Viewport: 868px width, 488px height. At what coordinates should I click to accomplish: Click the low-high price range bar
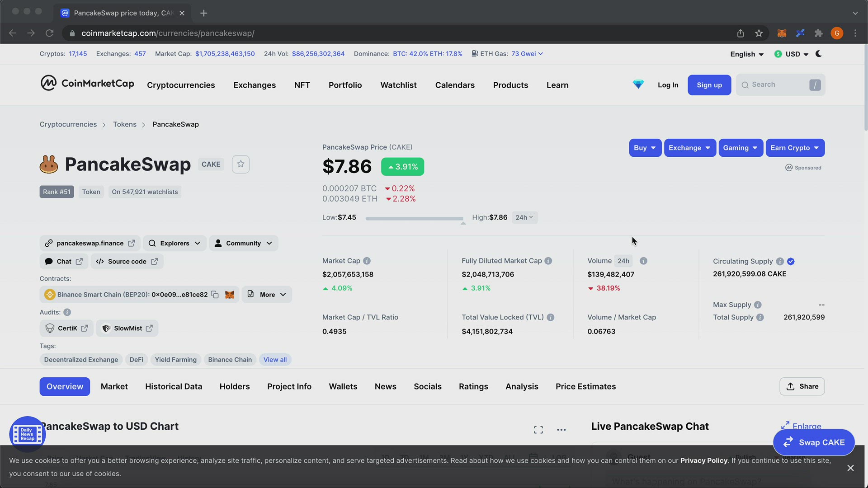click(x=415, y=219)
